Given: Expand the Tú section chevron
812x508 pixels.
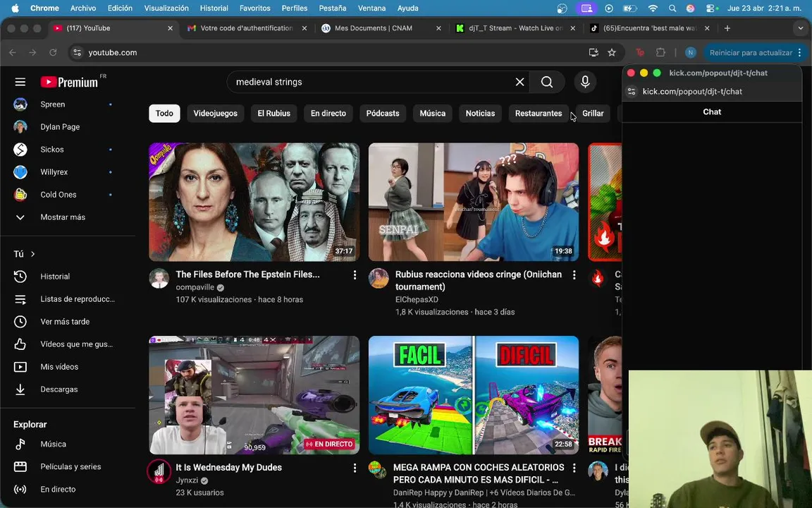Looking at the screenshot, I should [33, 254].
